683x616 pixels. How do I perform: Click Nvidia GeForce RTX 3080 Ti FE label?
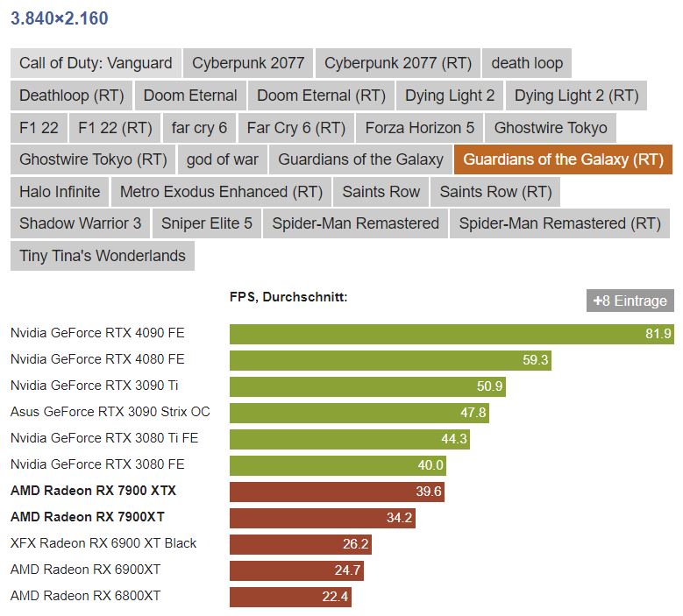point(104,438)
